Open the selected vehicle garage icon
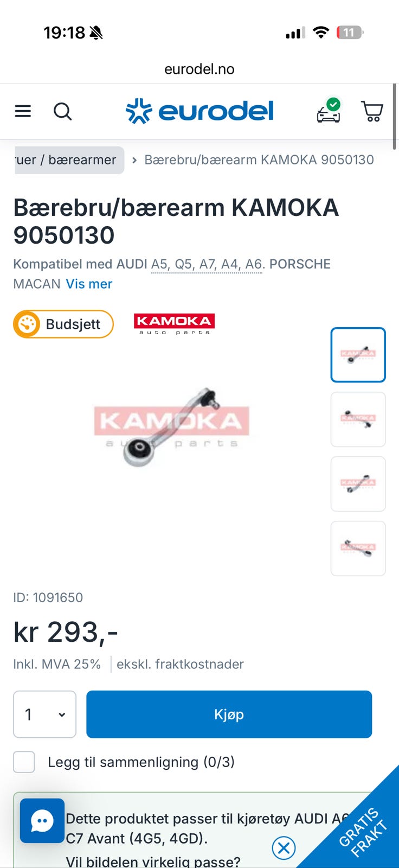The height and width of the screenshot is (868, 399). [329, 110]
